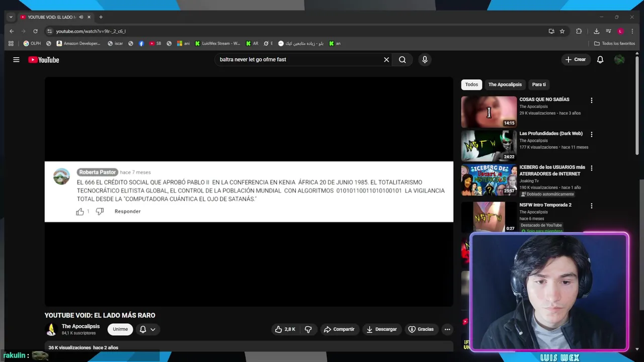Open options for the ICEBERG video
Screen dimensions: 644x362
point(592,168)
